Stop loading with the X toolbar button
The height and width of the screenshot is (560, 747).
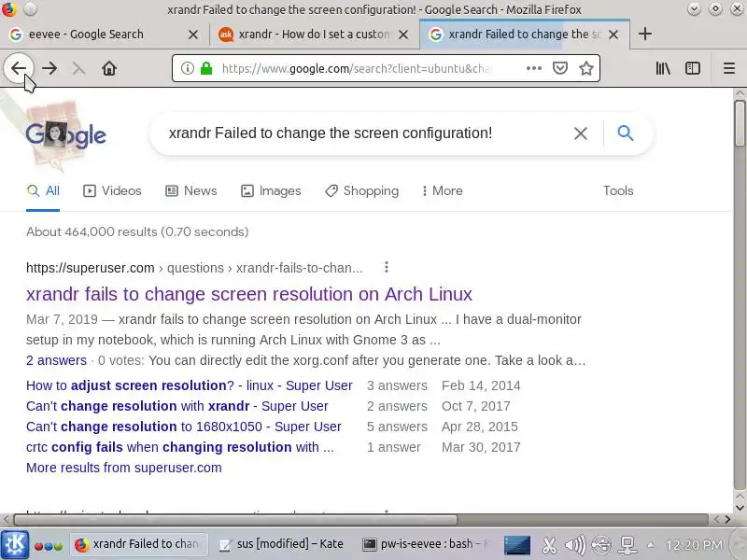click(78, 69)
